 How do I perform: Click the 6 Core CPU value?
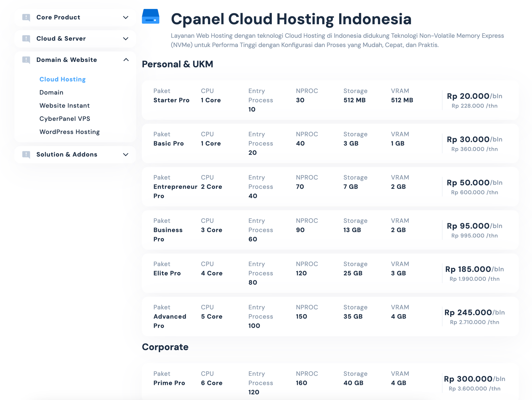point(212,383)
